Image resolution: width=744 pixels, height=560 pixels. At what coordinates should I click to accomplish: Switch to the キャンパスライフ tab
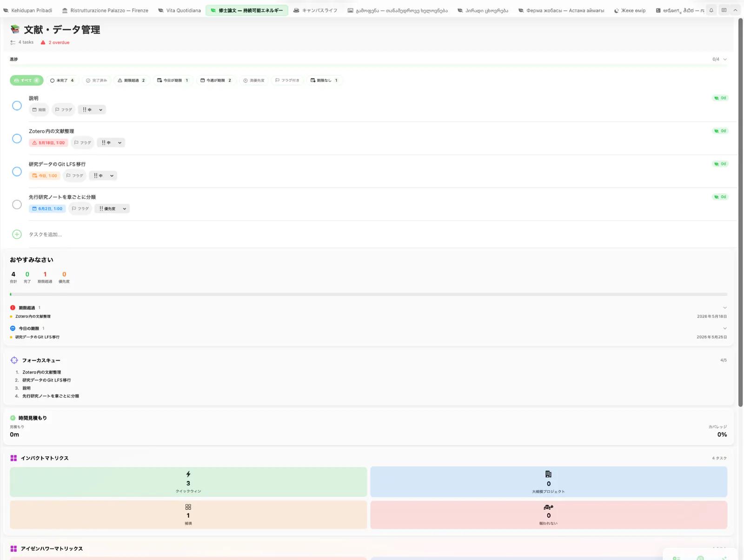pos(315,10)
